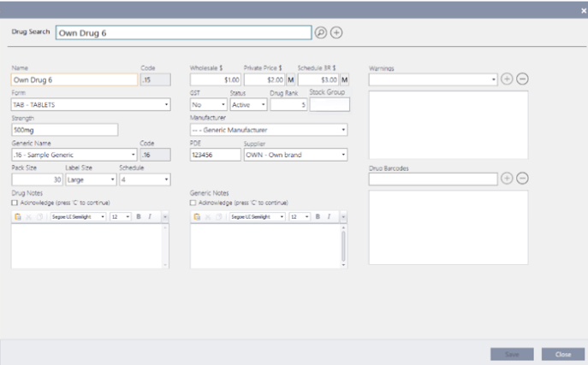588x365 pixels.
Task: Click the M button beside Schedule 3R
Action: [x=345, y=79]
